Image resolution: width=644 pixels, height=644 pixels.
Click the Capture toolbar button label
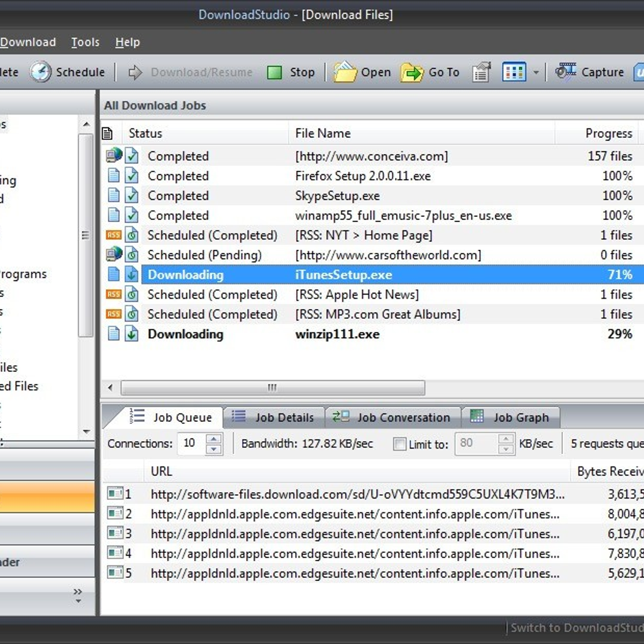click(x=603, y=72)
